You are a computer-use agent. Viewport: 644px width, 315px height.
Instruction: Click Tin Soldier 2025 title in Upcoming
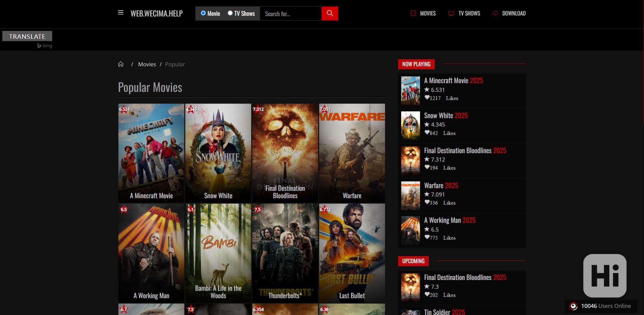click(x=444, y=312)
